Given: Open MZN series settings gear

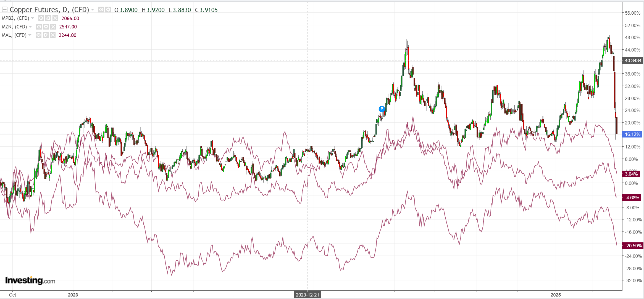Looking at the screenshot, I should click(x=46, y=27).
